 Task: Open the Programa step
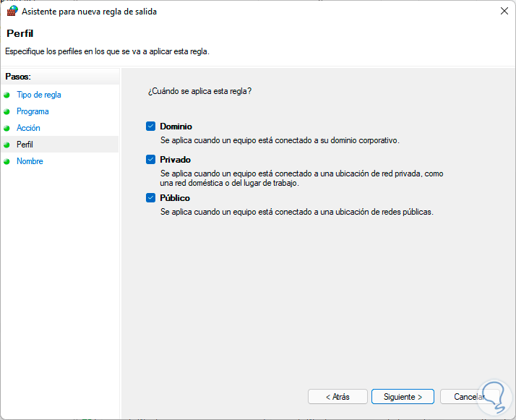coord(33,111)
